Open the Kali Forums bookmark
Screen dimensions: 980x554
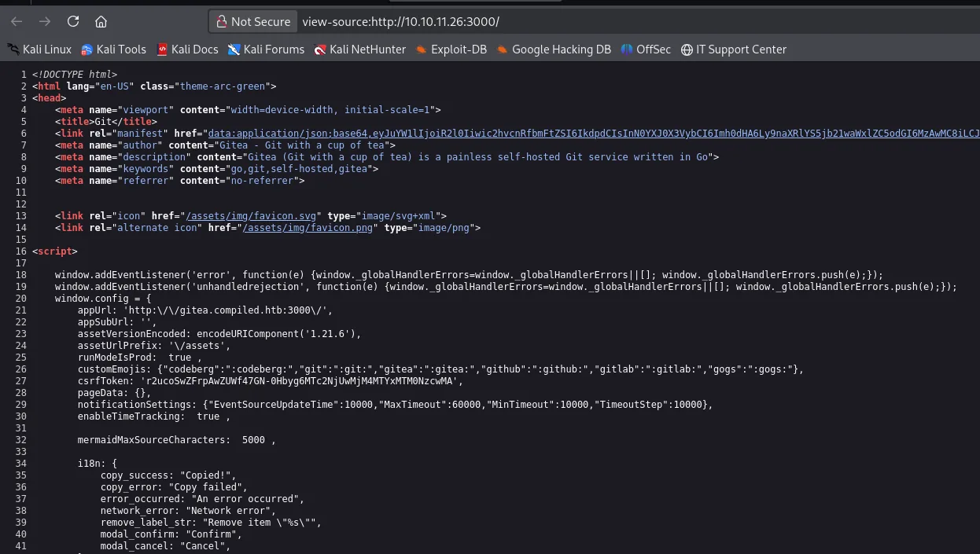(266, 50)
